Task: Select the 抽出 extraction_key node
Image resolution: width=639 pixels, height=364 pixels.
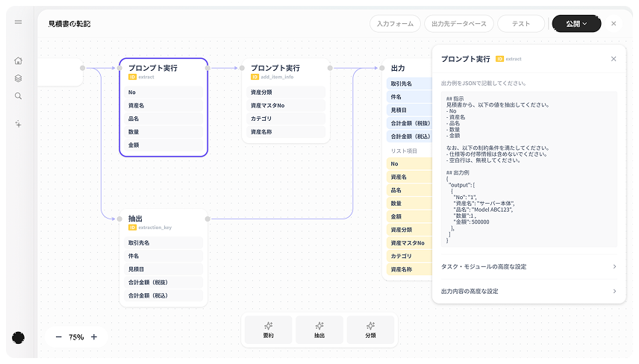Action: [162, 222]
